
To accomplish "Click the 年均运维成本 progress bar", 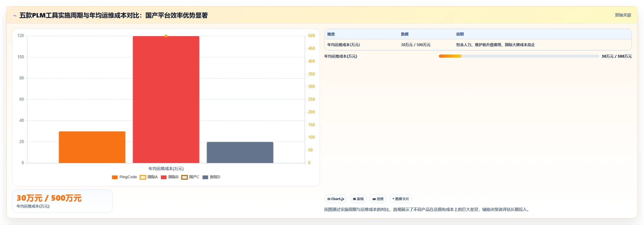I will click(x=519, y=56).
